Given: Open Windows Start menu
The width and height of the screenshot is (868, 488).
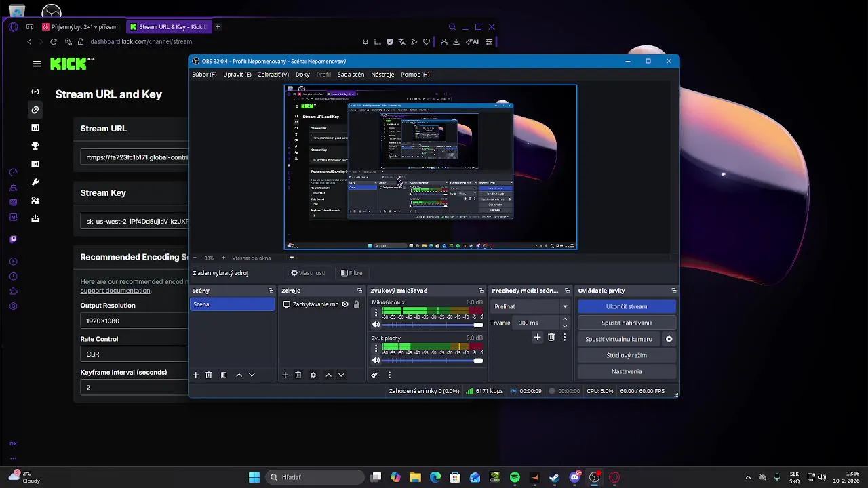Looking at the screenshot, I should pos(254,477).
